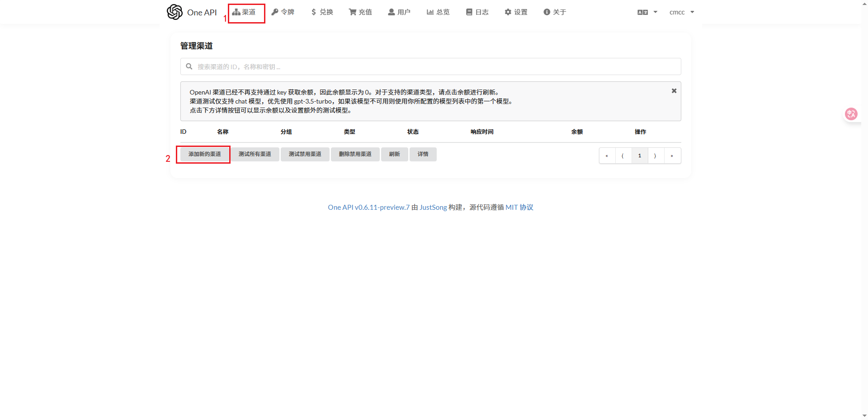Image resolution: width=868 pixels, height=420 pixels.
Task: Dismiss the OpenAI channel notice message
Action: [x=674, y=91]
